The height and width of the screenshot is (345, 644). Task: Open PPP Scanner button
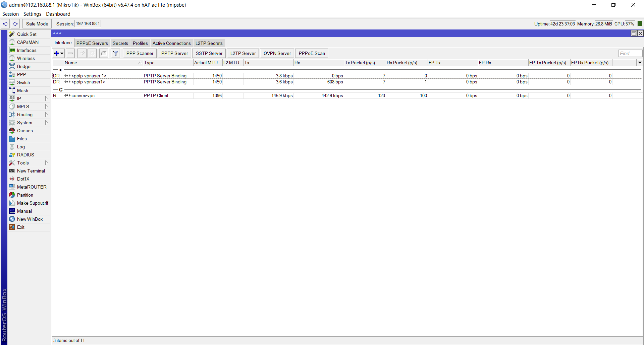[140, 53]
